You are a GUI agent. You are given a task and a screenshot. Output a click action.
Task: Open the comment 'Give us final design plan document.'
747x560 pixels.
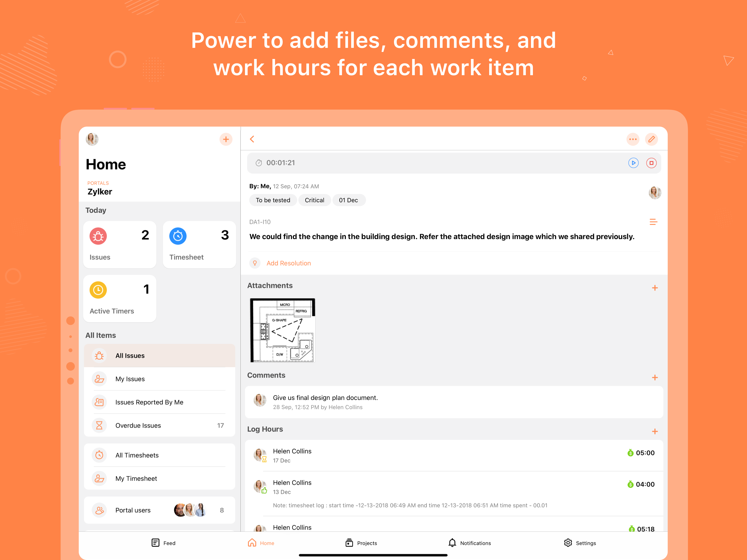click(454, 402)
